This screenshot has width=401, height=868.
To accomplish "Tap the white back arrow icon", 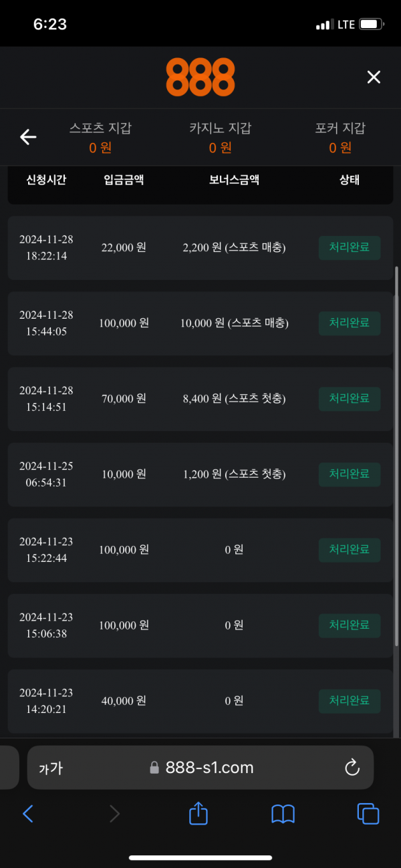I will pos(28,137).
